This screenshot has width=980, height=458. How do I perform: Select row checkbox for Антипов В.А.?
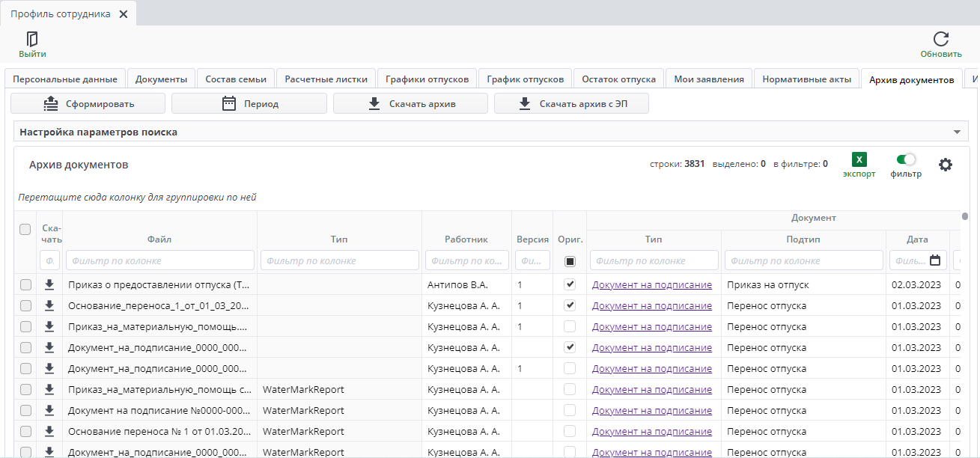coord(26,285)
